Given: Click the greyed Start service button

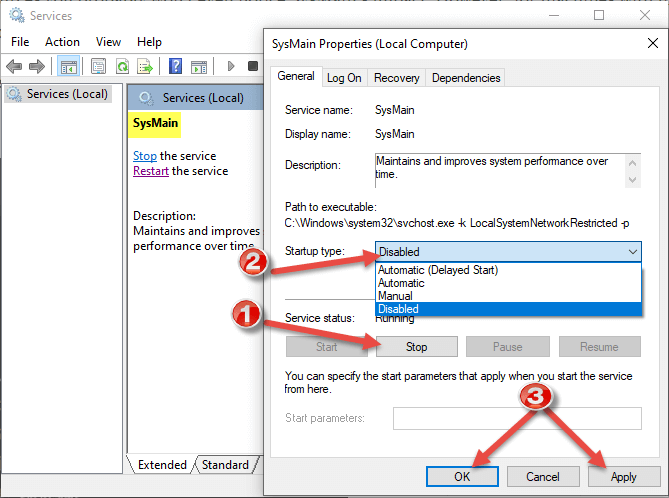Looking at the screenshot, I should click(326, 347).
